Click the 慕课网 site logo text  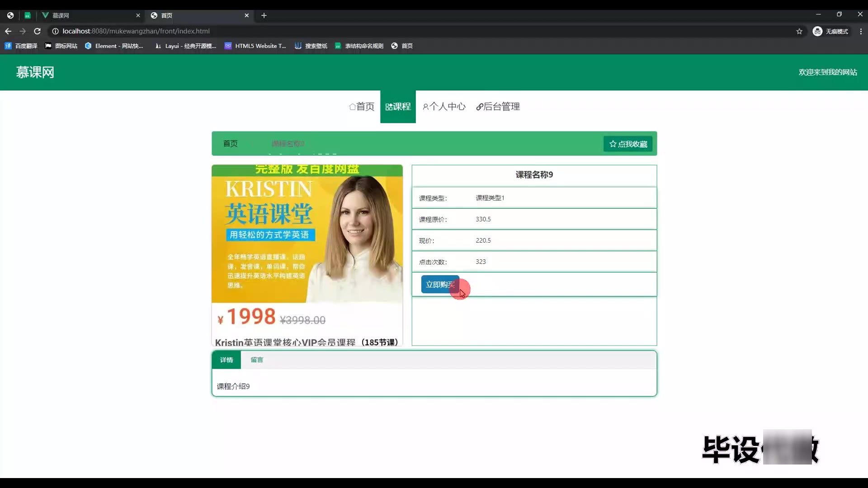pyautogui.click(x=35, y=72)
